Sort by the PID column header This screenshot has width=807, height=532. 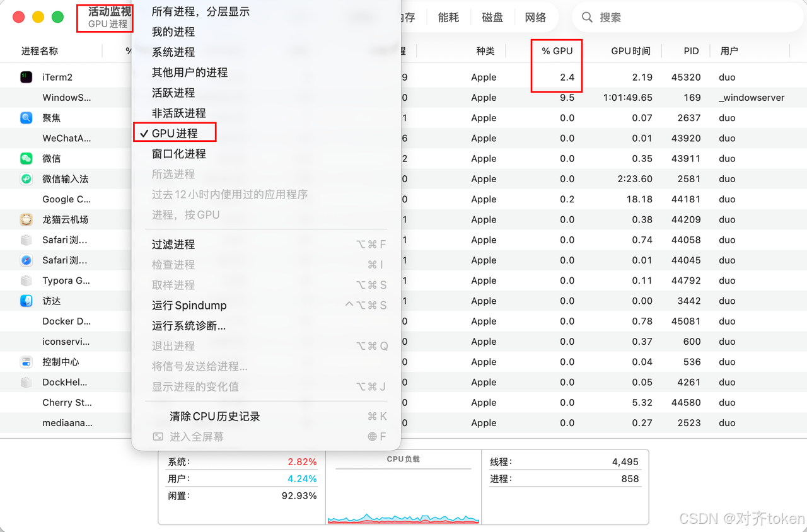[x=692, y=51]
